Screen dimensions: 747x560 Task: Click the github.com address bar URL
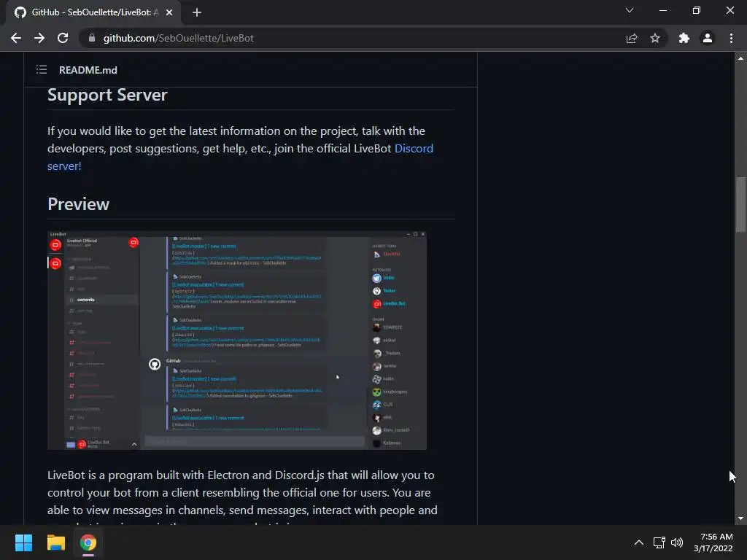pyautogui.click(x=178, y=38)
